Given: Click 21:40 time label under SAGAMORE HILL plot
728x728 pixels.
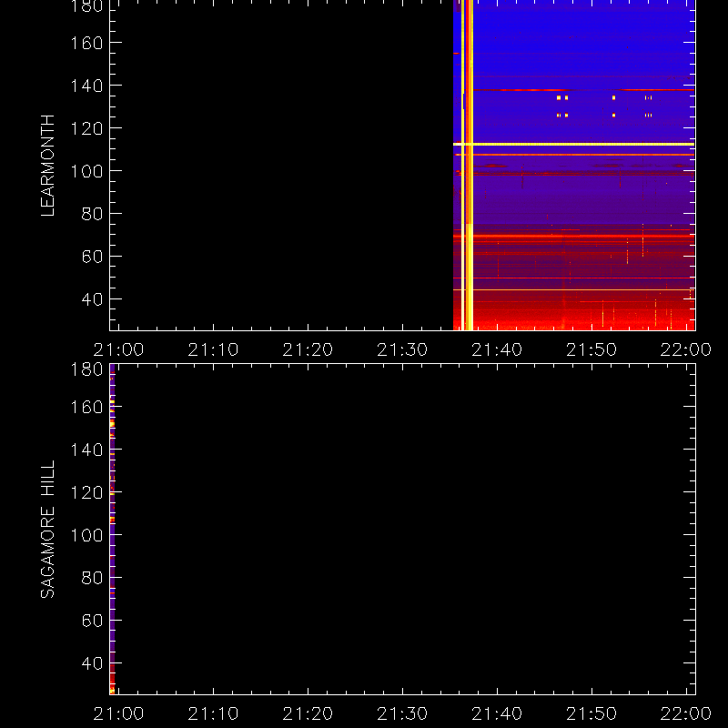Looking at the screenshot, I should point(497,713).
